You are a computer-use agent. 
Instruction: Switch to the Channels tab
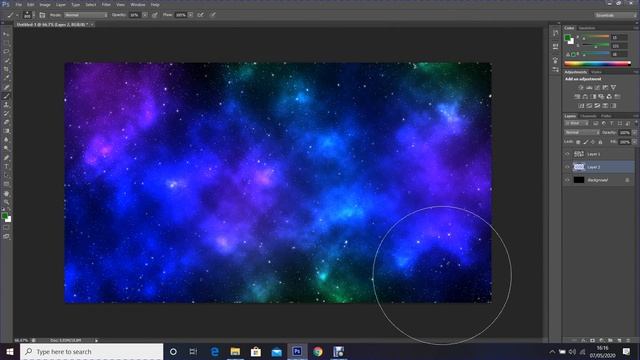pyautogui.click(x=588, y=116)
